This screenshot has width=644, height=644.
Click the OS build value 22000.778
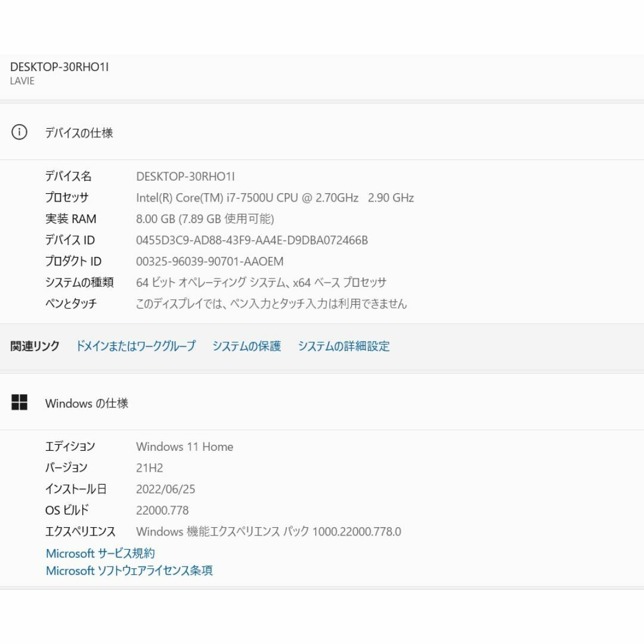pyautogui.click(x=162, y=510)
